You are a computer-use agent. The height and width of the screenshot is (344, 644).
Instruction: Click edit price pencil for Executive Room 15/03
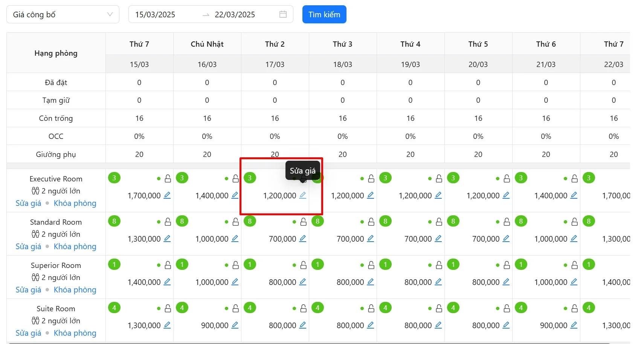(167, 195)
